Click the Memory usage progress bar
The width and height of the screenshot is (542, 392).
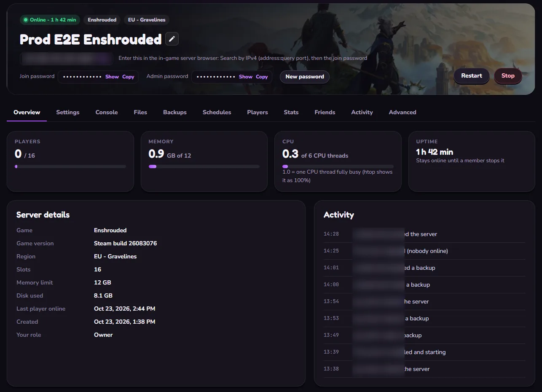pyautogui.click(x=204, y=166)
